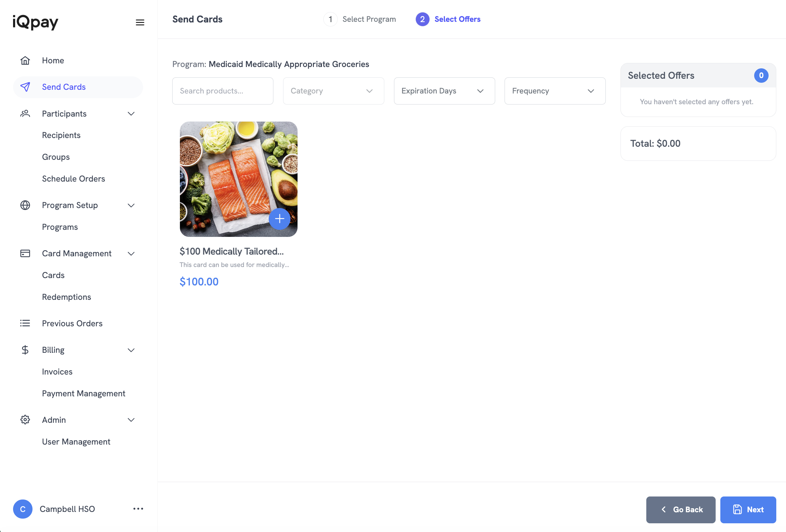Click the Participants people icon
This screenshot has height=532, width=786.
[25, 114]
